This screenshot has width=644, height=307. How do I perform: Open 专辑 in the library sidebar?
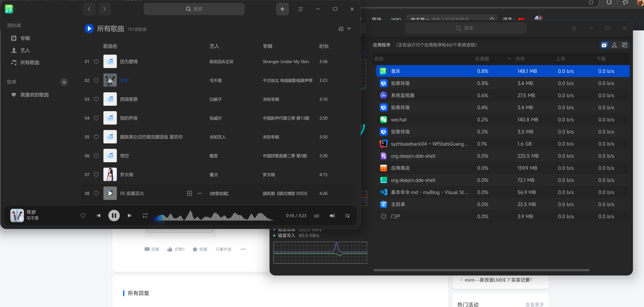click(25, 38)
